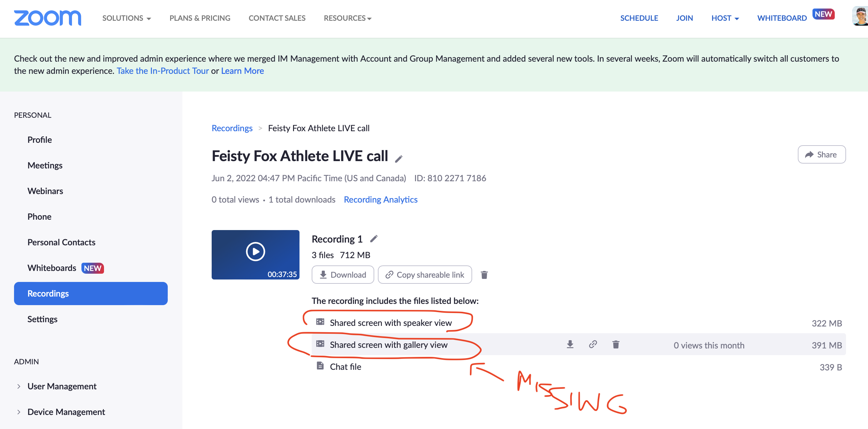
Task: Expand User Management in admin sidebar
Action: 62,386
